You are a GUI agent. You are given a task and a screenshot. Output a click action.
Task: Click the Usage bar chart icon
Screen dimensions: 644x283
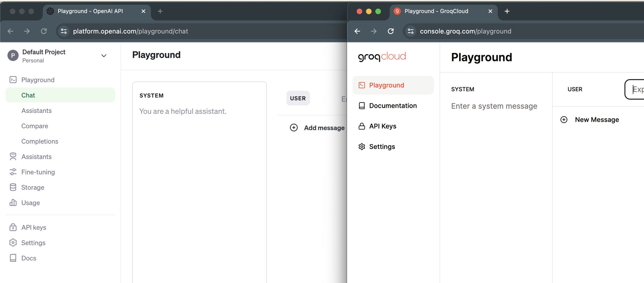pos(13,203)
